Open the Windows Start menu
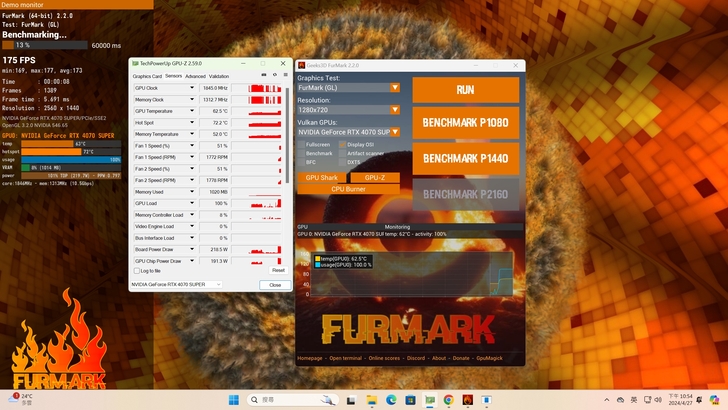Image resolution: width=728 pixels, height=410 pixels. (x=233, y=400)
